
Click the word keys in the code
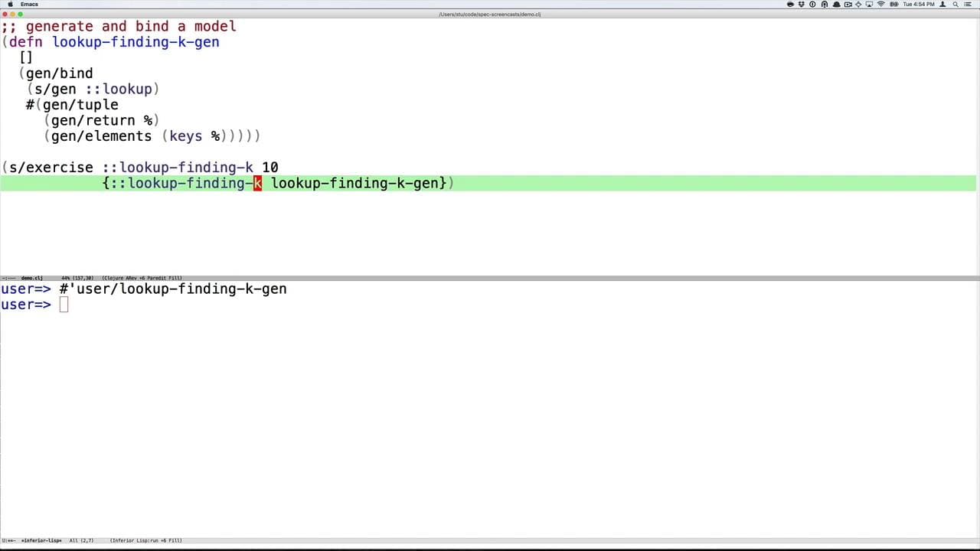(x=186, y=136)
